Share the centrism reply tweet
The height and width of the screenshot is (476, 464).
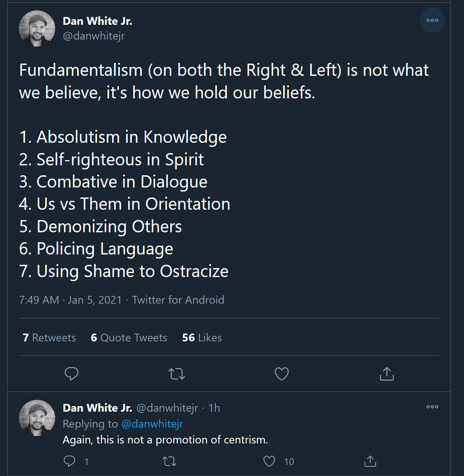click(x=370, y=461)
